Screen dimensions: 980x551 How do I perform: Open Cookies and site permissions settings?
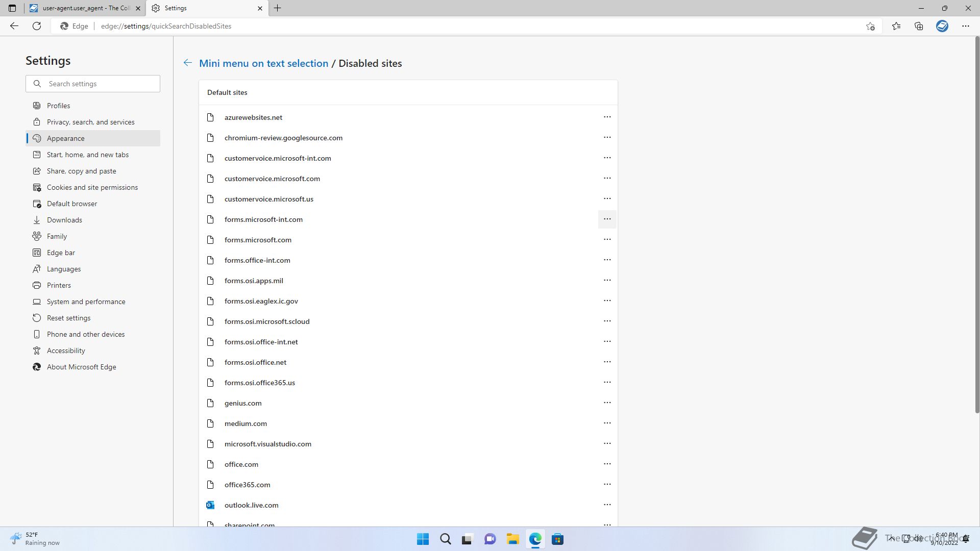tap(93, 187)
